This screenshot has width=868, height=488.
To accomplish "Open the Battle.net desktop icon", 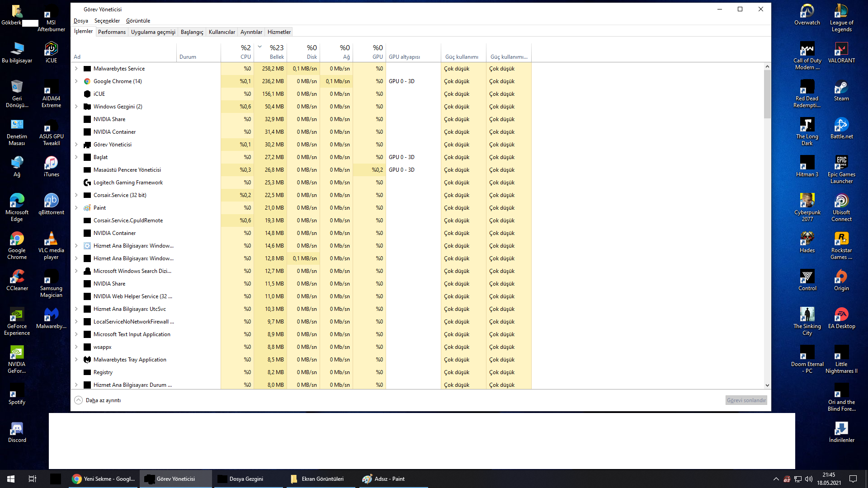I will pyautogui.click(x=841, y=128).
